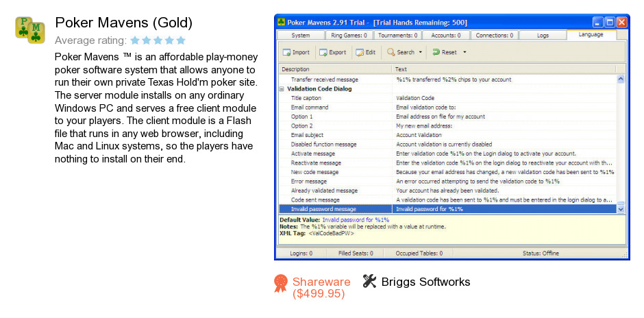Close the Poker Mavens window
Image resolution: width=644 pixels, height=318 pixels.
click(621, 22)
